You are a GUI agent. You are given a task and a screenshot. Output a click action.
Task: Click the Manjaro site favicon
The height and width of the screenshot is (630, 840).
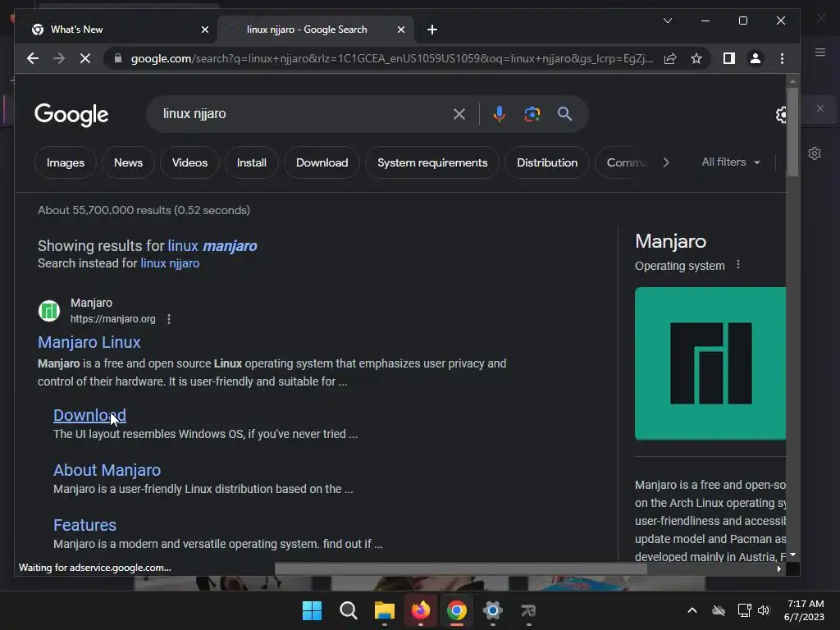click(x=48, y=311)
